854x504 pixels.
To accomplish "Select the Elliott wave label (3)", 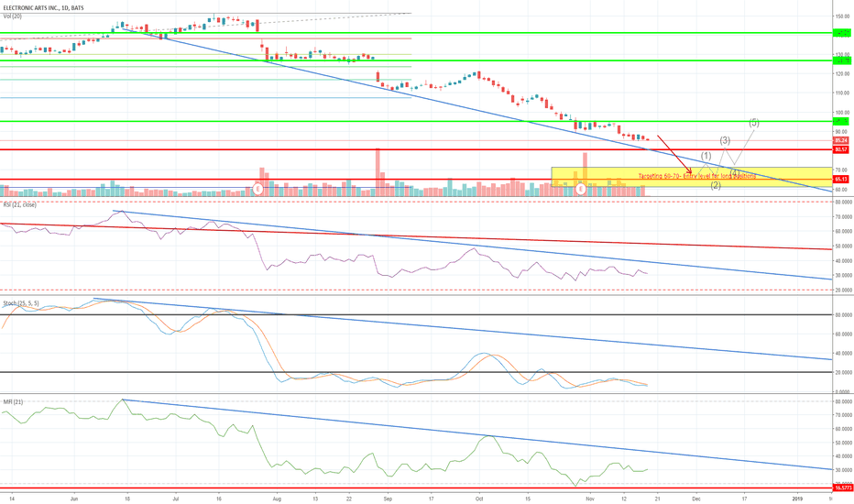I will [x=725, y=140].
